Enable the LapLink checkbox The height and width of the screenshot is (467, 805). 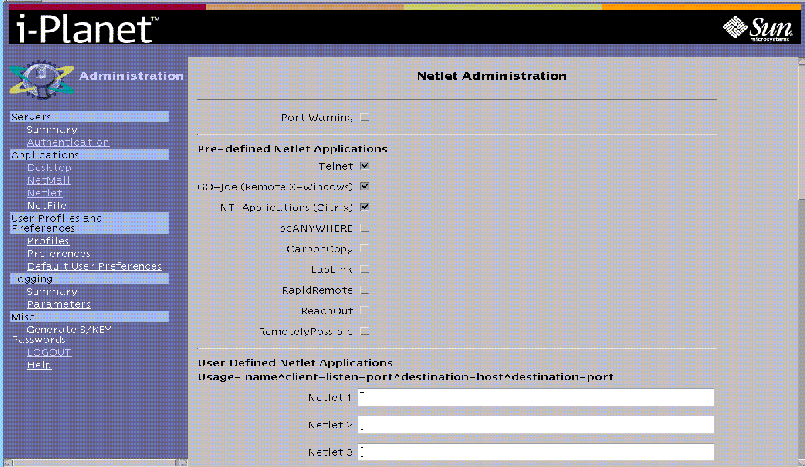[365, 269]
